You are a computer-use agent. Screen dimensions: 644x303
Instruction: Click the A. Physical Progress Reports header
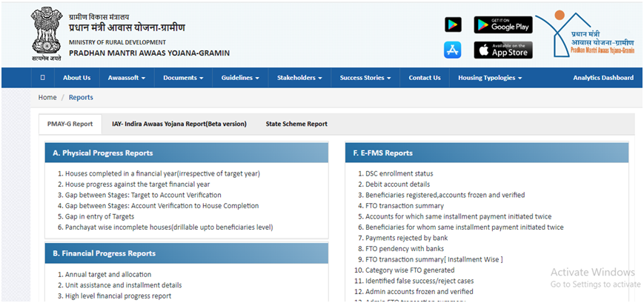[x=187, y=153]
